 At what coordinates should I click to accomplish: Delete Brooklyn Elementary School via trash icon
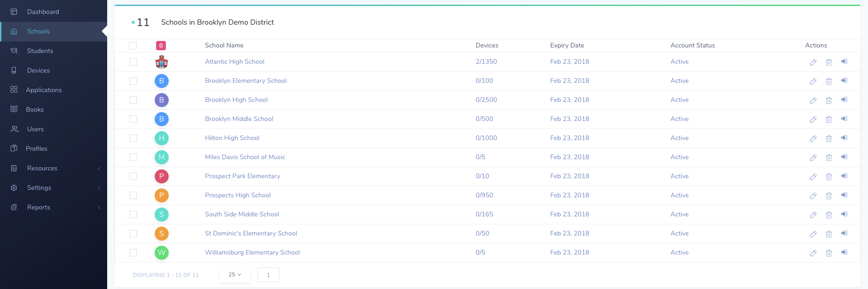[829, 81]
